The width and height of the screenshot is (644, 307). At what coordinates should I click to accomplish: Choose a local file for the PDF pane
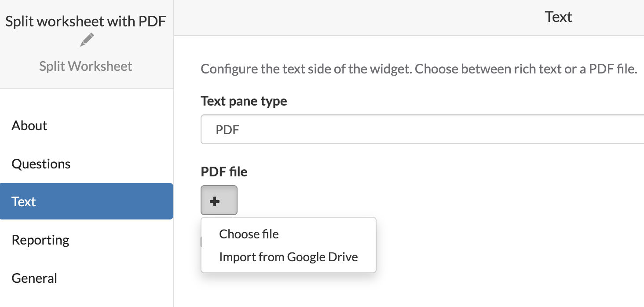(x=249, y=234)
